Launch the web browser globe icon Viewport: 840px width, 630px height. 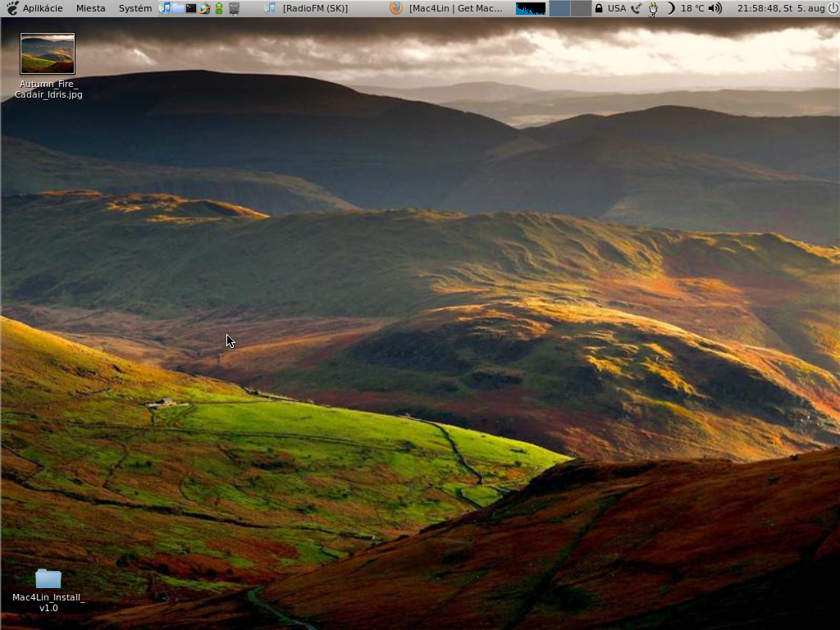(x=204, y=8)
